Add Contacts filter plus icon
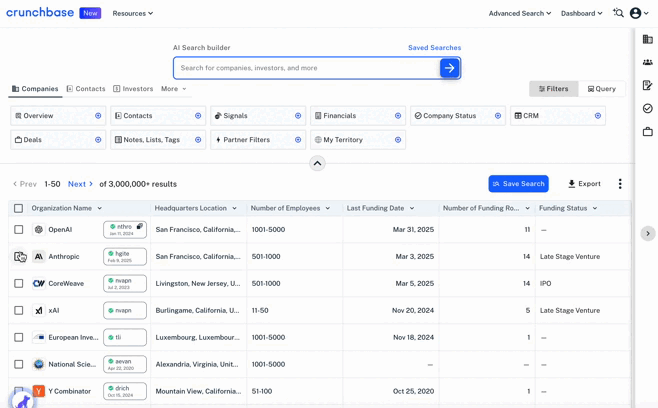 point(198,116)
